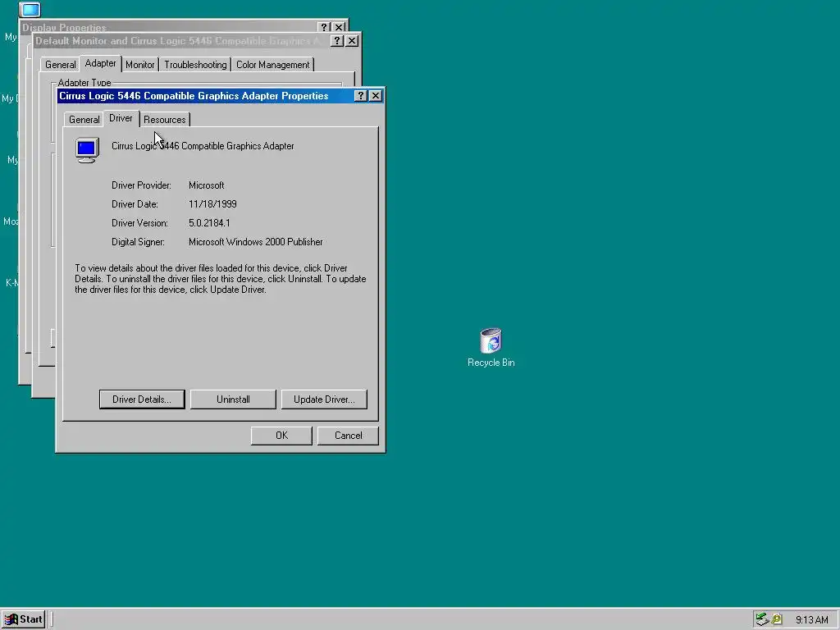Confirm with the OK button

point(282,436)
